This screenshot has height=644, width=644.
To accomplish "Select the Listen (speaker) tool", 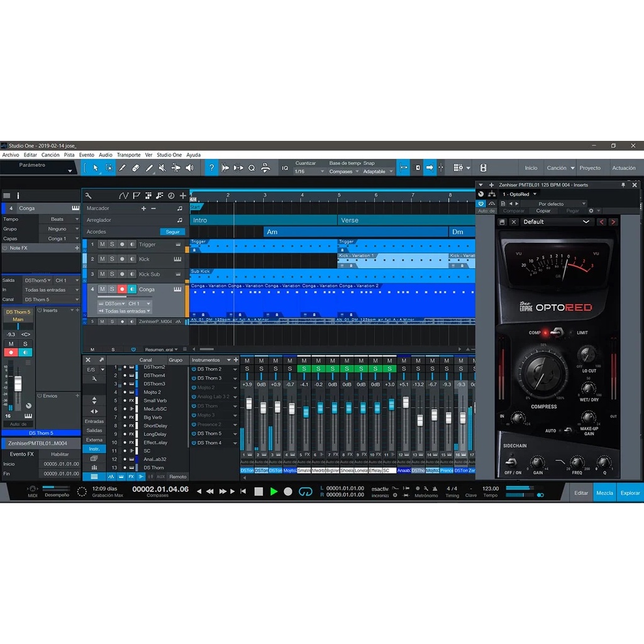I will pyautogui.click(x=189, y=168).
